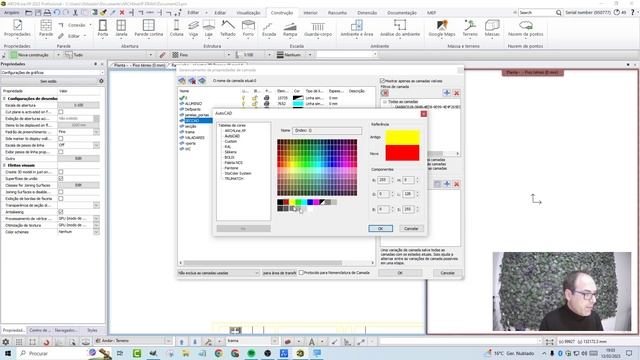Click the cyan color cell of ALUMINIO layer
The image size is (640, 360).
298,104
